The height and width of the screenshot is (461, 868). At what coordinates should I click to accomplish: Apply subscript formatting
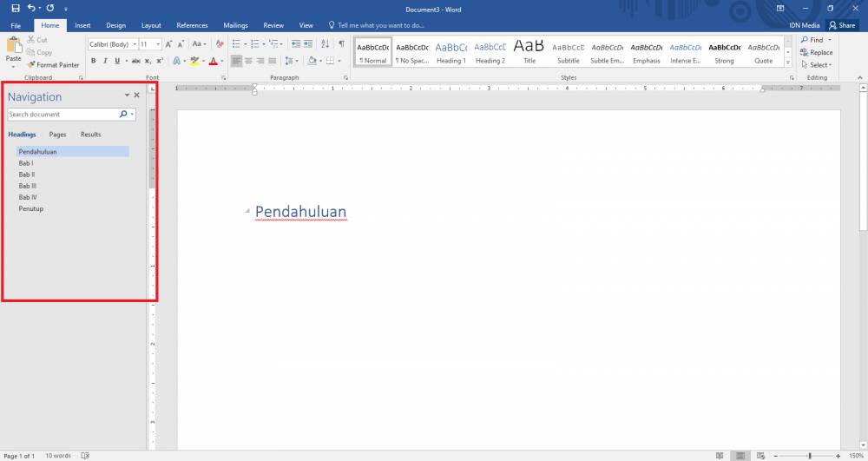[x=148, y=61]
